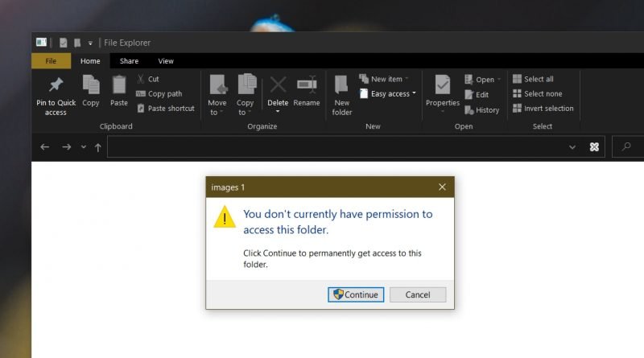
Task: Click the quick access New folder icon
Action: pos(76,43)
